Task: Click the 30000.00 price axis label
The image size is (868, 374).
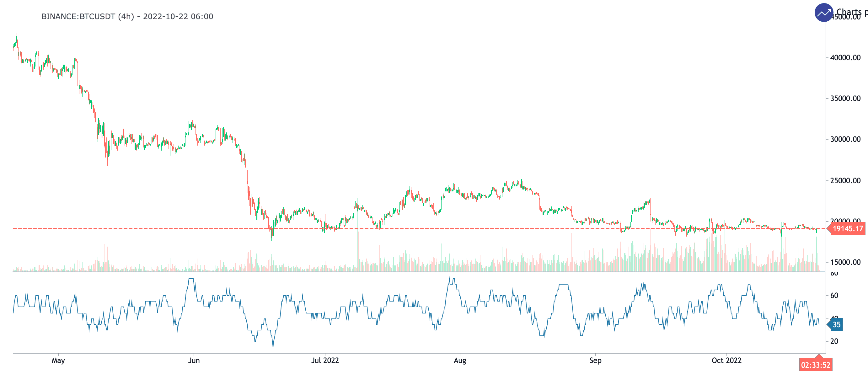Action: click(845, 139)
